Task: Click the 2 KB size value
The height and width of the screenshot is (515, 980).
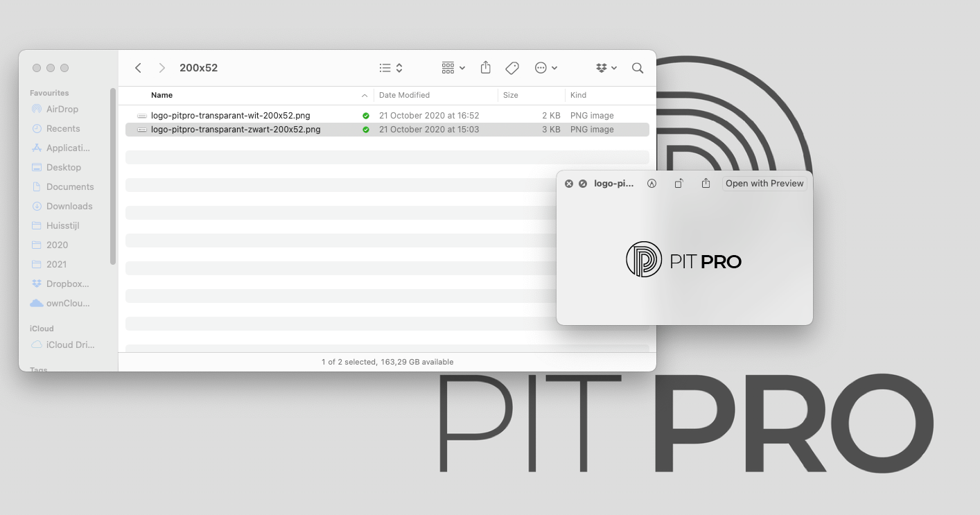Action: coord(552,116)
